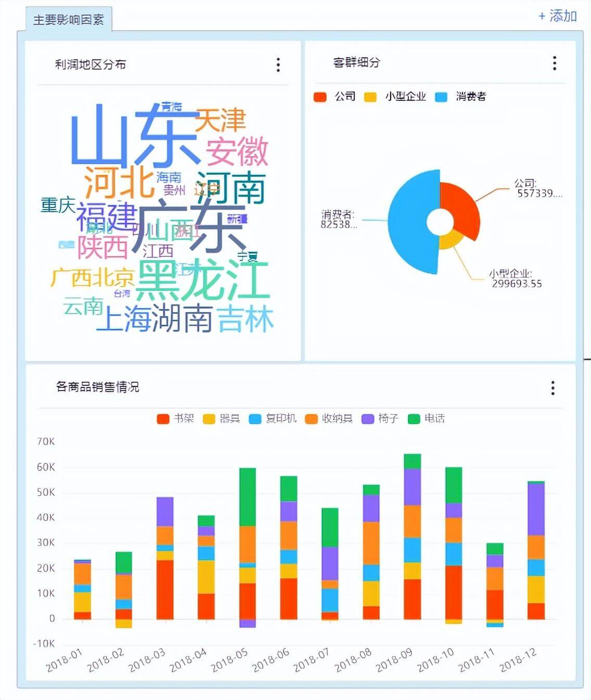The height and width of the screenshot is (700, 591).
Task: Toggle the 小型企业 legend item
Action: click(x=395, y=97)
